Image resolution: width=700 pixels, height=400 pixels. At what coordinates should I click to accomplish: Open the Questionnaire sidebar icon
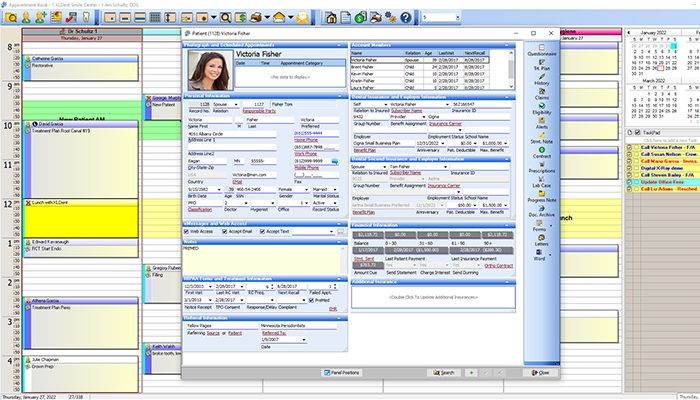pos(541,50)
